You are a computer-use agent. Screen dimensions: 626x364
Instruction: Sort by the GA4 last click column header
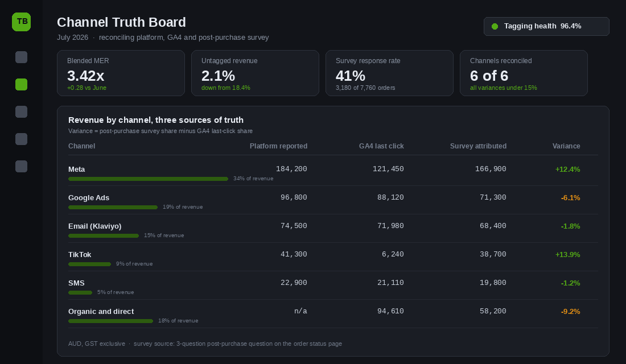tap(381, 146)
